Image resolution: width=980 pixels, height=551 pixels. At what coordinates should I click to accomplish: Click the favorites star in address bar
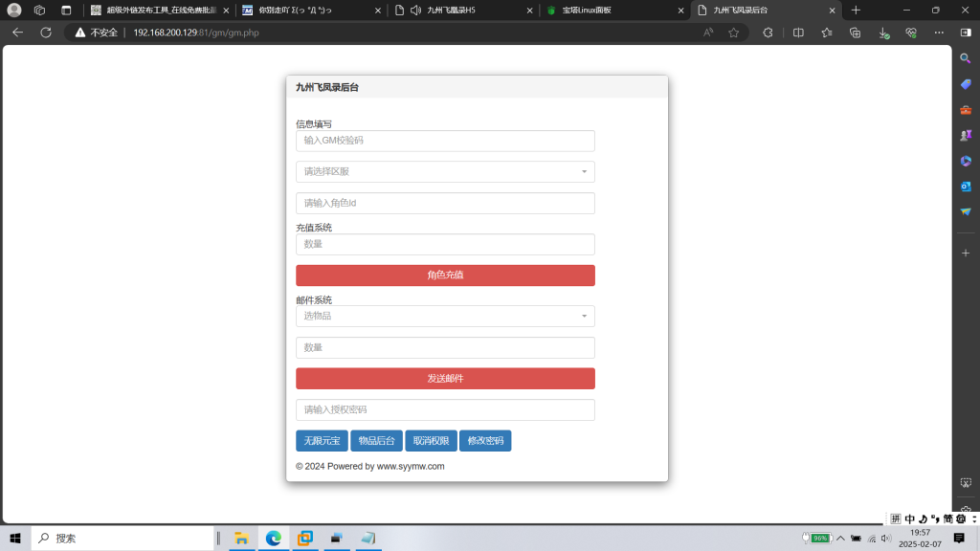tap(734, 32)
